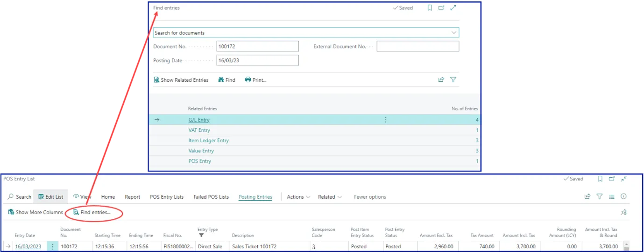Click the External Document No. field

pyautogui.click(x=418, y=46)
